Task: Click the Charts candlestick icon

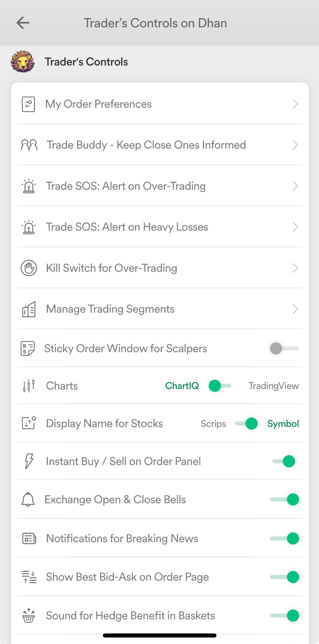Action: pos(29,386)
